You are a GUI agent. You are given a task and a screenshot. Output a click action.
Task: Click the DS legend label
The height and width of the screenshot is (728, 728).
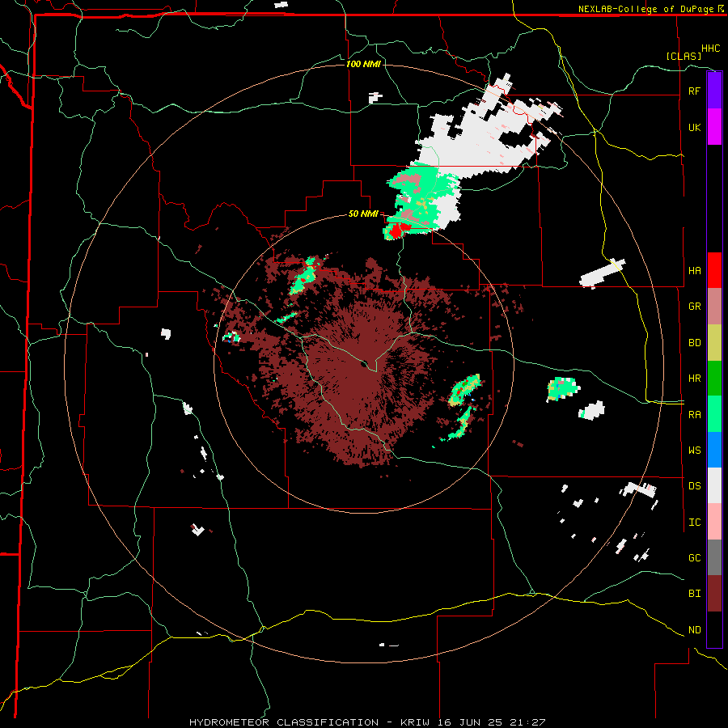[x=694, y=486]
